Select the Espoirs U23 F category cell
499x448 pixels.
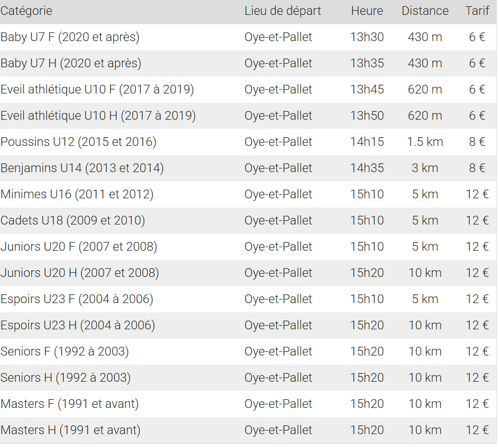pos(77,299)
